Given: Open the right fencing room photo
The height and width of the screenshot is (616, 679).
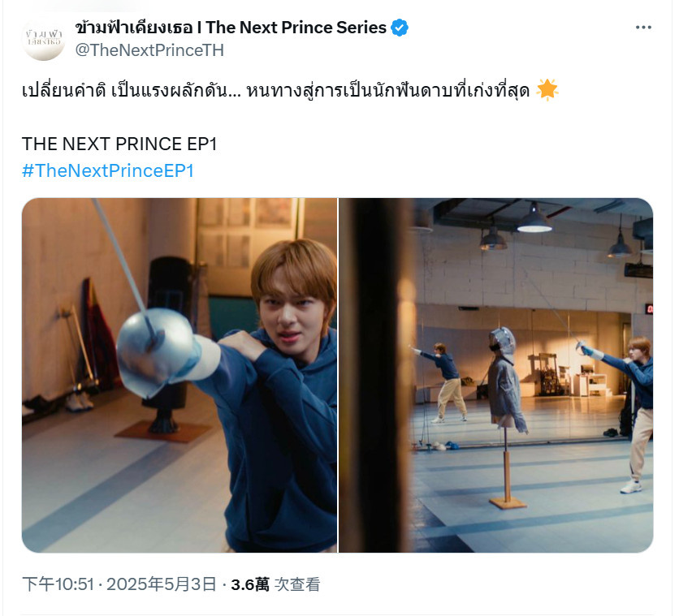Looking at the screenshot, I should click(x=495, y=375).
